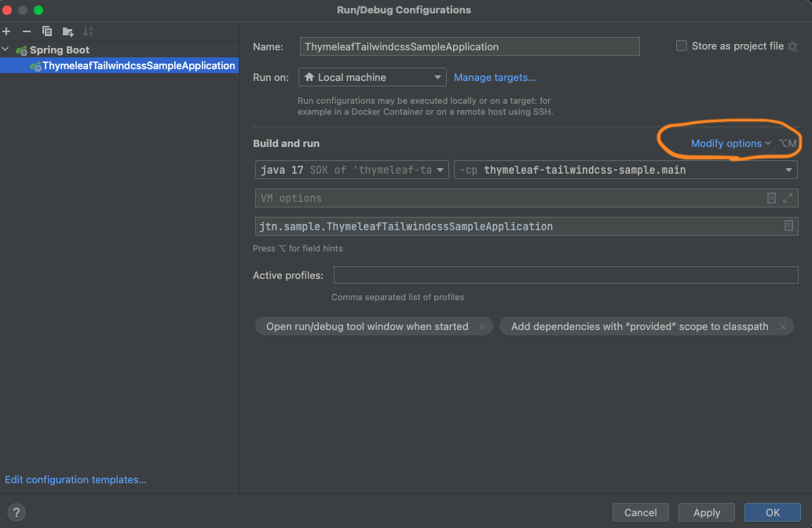Remove the 'Open run/debug tool window' option chip
Image resolution: width=812 pixels, height=528 pixels.
(x=483, y=327)
